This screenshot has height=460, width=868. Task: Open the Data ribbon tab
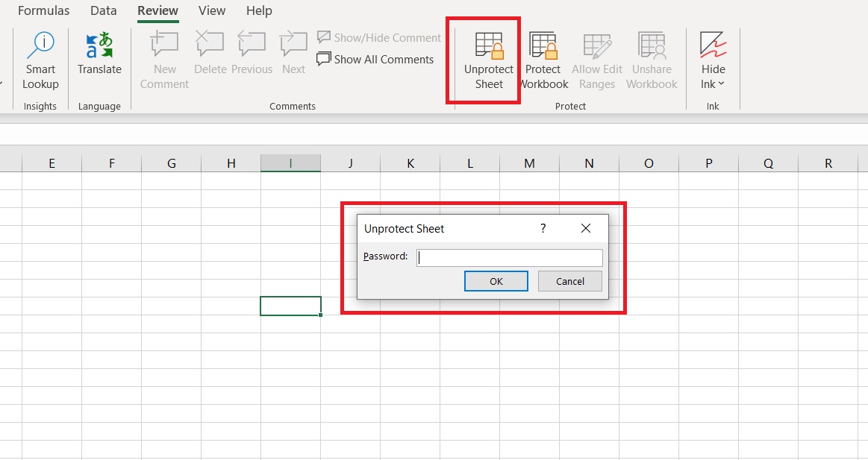[x=104, y=10]
